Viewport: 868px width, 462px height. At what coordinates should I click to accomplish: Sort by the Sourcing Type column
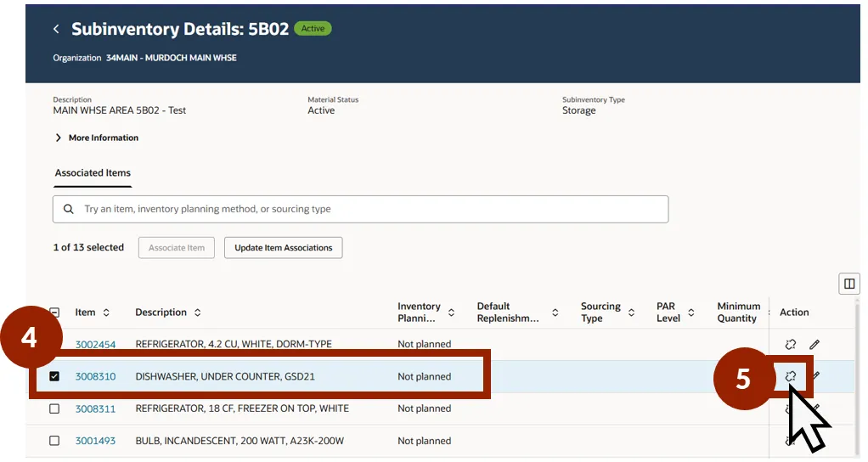point(631,313)
